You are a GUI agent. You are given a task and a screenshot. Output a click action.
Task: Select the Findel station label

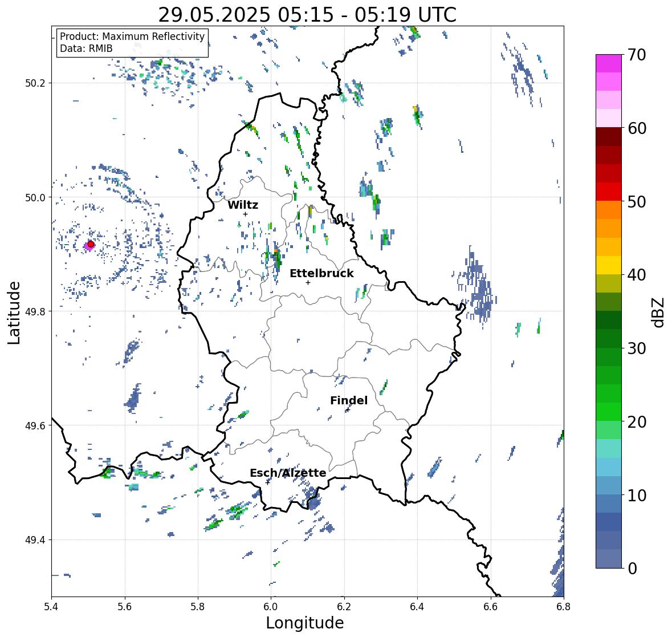[x=348, y=400]
